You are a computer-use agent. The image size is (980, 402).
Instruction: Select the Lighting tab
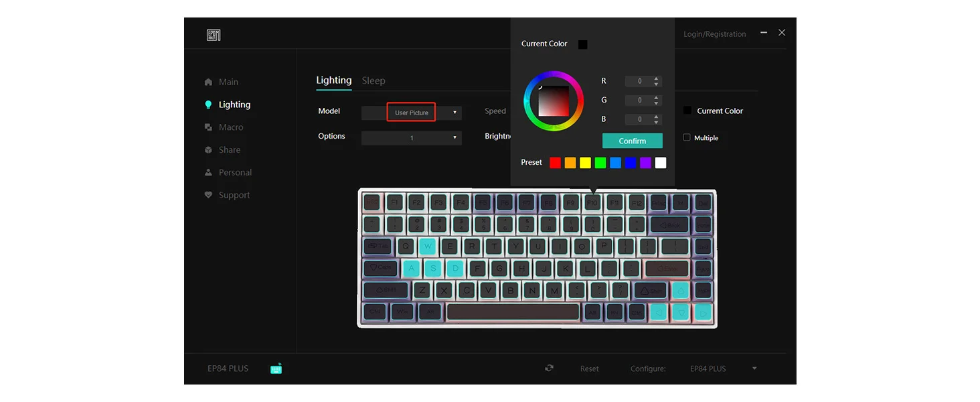pyautogui.click(x=333, y=80)
